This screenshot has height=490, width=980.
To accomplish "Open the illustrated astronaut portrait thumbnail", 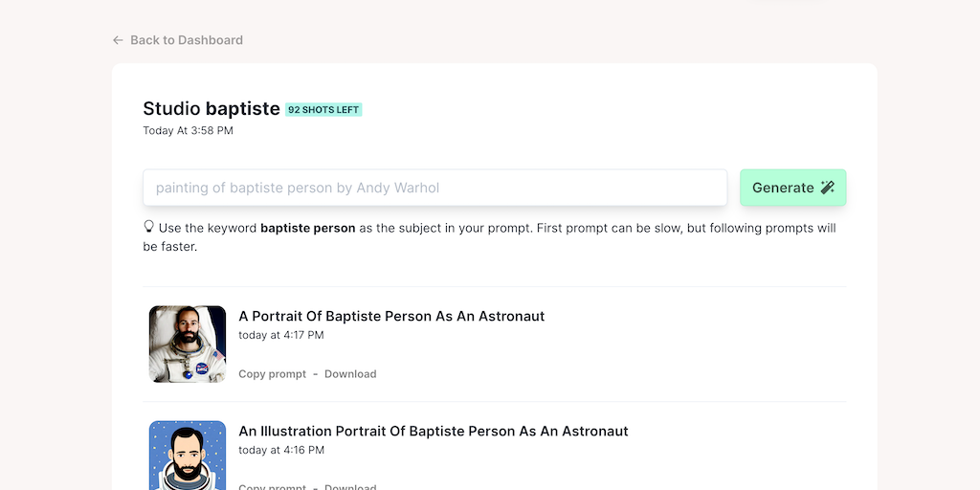I will pos(188,457).
